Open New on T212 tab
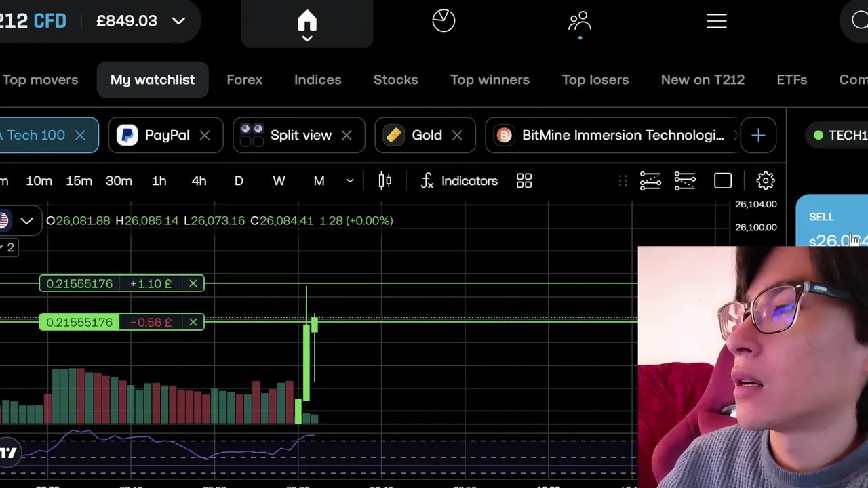868x488 pixels. 703,80
